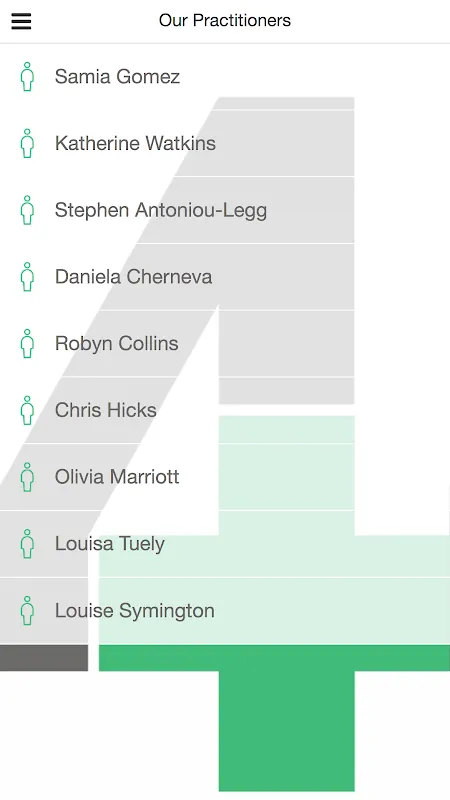Select Louise Symington name
This screenshot has height=800, width=450.
point(135,611)
